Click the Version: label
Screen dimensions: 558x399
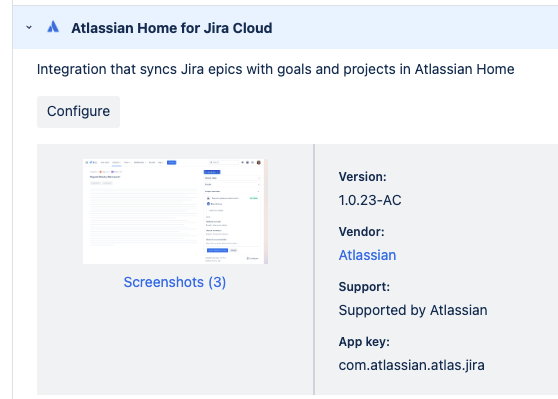[x=362, y=177]
